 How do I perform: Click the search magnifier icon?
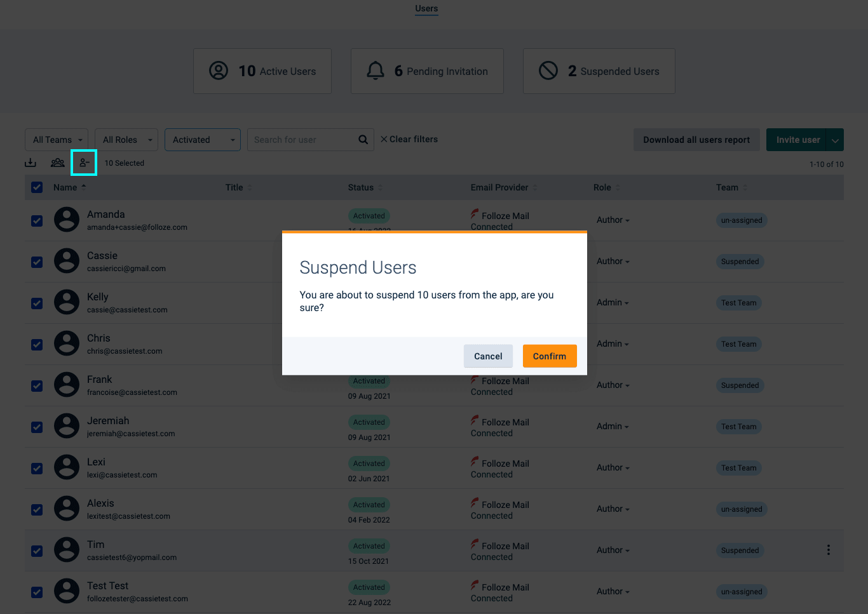[x=363, y=140]
